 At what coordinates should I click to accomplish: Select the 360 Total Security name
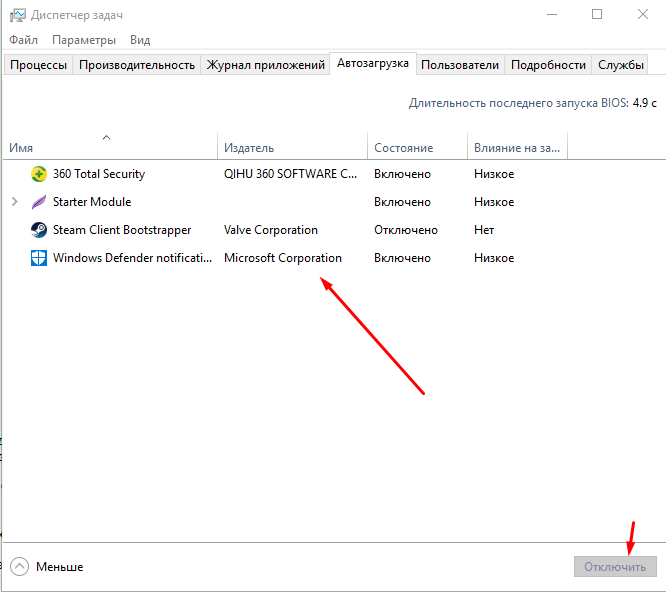click(99, 174)
